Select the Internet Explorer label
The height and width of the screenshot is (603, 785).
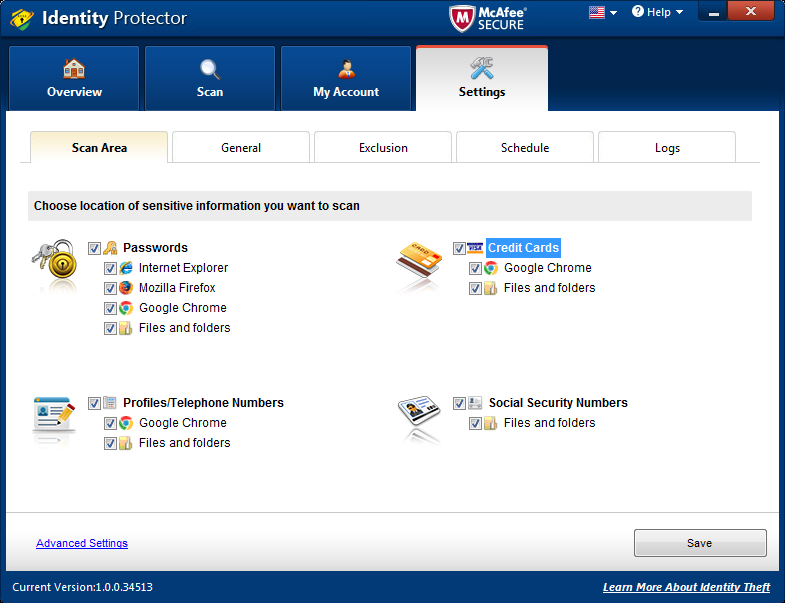pyautogui.click(x=183, y=267)
